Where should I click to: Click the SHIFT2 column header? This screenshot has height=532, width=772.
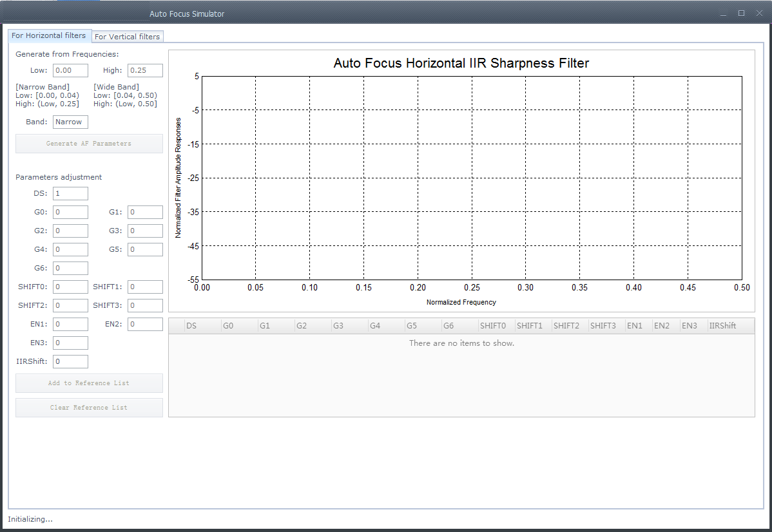pos(570,326)
